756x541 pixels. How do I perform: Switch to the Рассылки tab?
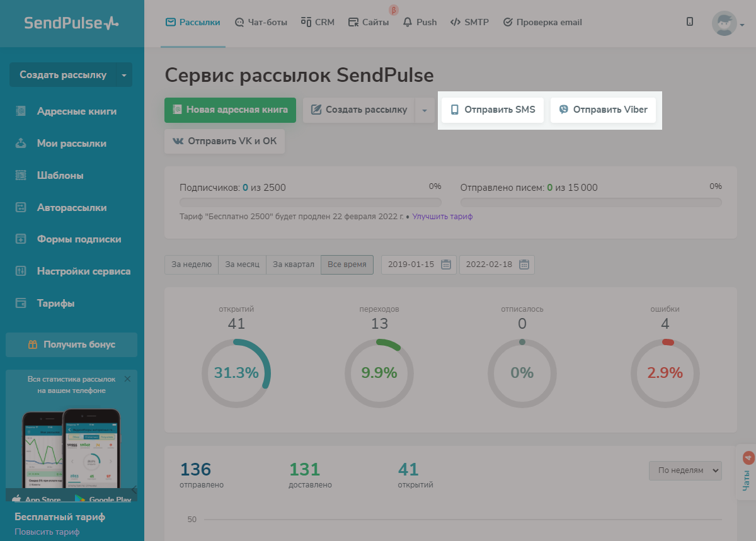(193, 22)
